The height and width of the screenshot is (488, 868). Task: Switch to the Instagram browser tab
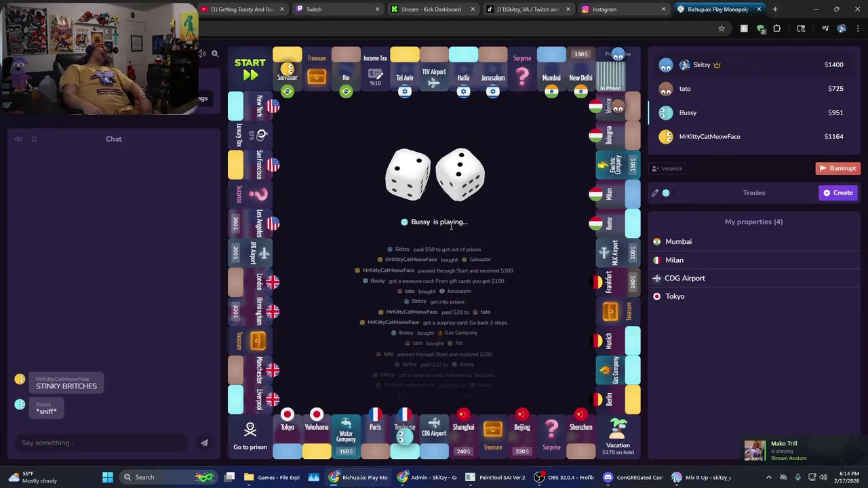point(623,9)
